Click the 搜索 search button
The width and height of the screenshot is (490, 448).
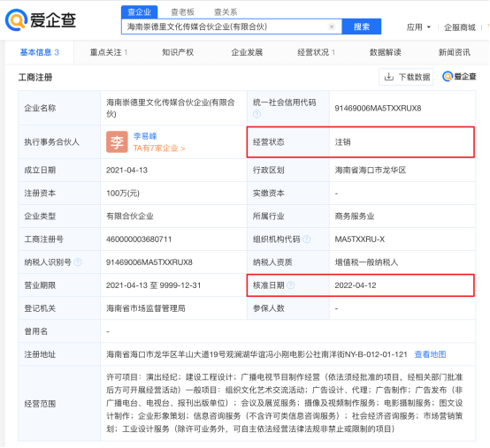[362, 27]
